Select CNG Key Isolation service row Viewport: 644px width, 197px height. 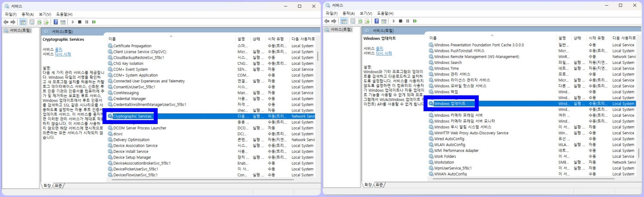tap(211, 64)
